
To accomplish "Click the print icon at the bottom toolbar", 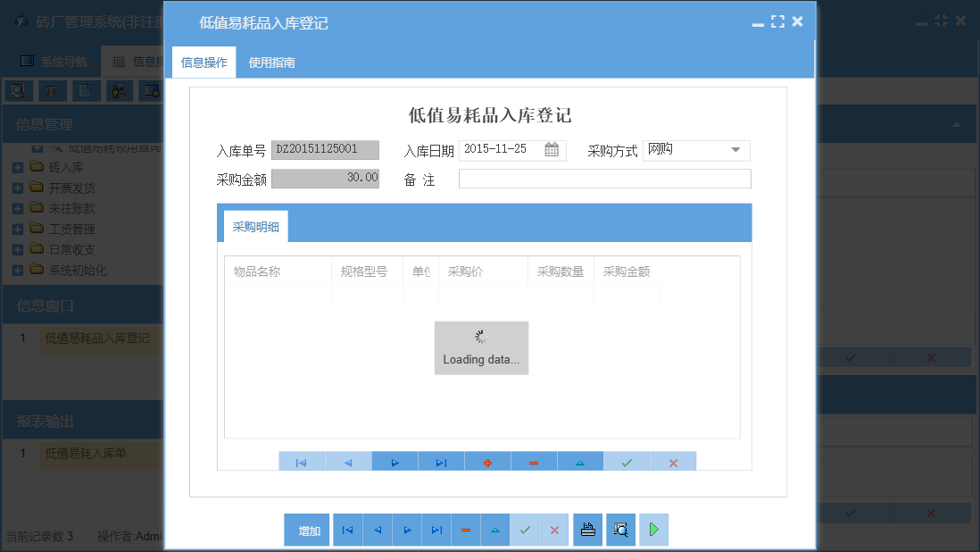I will coord(587,530).
